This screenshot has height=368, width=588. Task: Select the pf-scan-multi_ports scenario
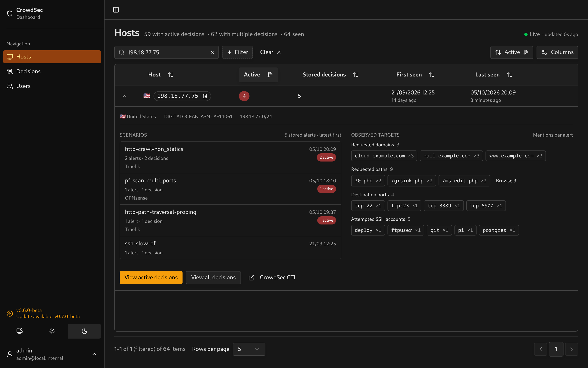coord(230,189)
